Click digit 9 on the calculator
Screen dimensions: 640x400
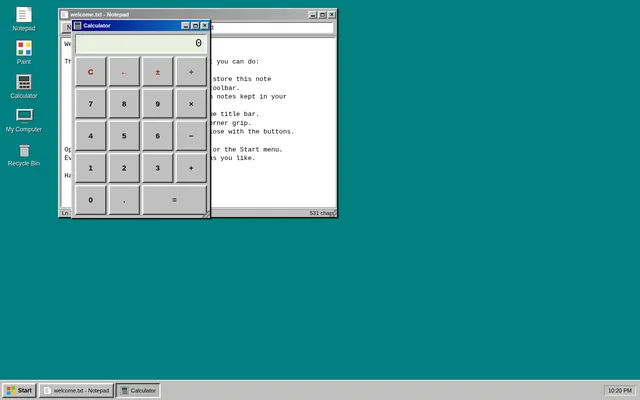click(x=158, y=104)
